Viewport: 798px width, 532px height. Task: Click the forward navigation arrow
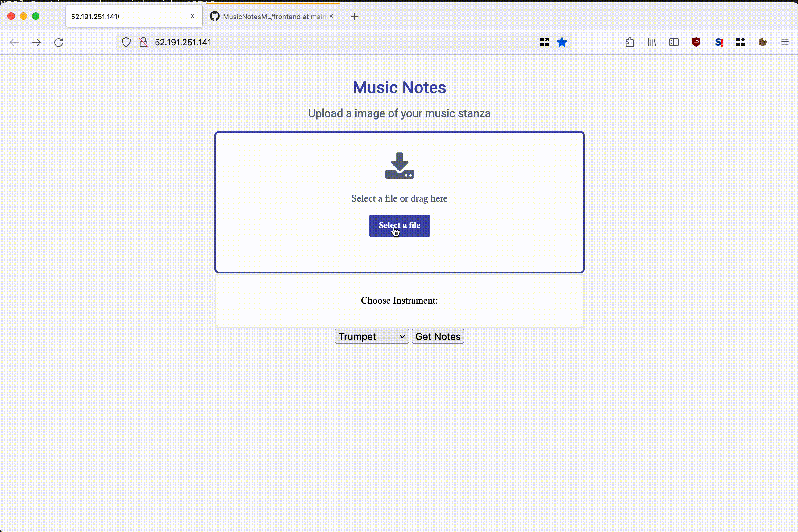tap(36, 43)
